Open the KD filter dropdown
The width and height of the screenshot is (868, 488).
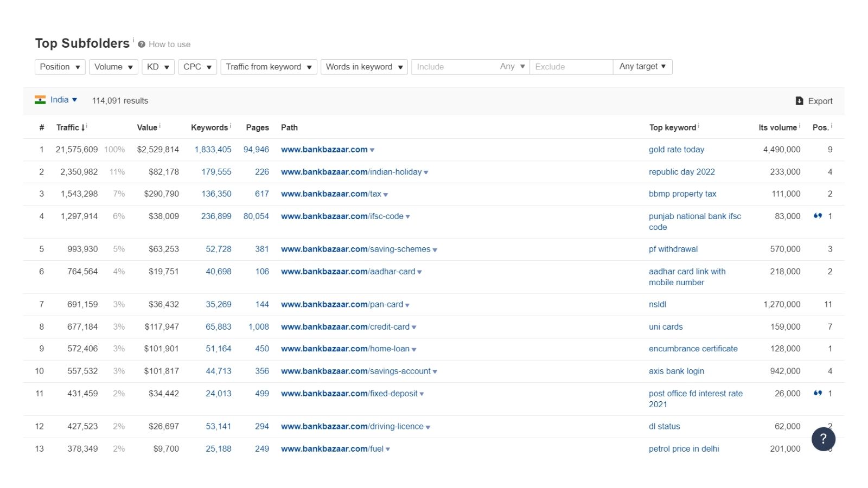coord(158,67)
